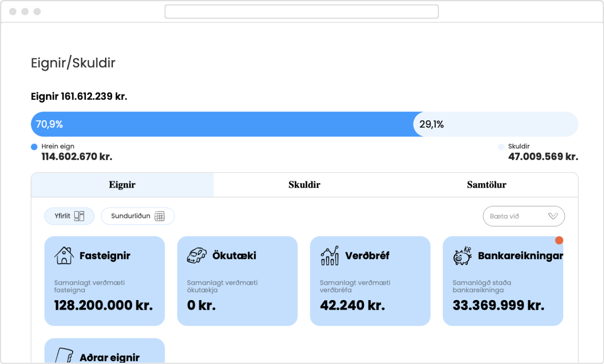Click the Skuldir legend label under bar
The height and width of the screenshot is (364, 604).
pyautogui.click(x=519, y=147)
